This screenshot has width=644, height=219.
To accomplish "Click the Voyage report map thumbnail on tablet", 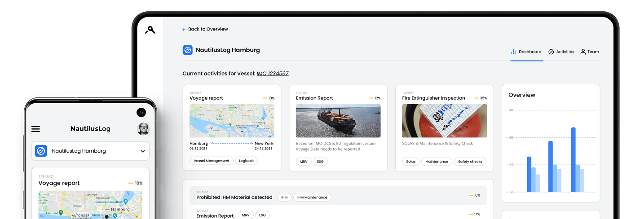I will 232,121.
